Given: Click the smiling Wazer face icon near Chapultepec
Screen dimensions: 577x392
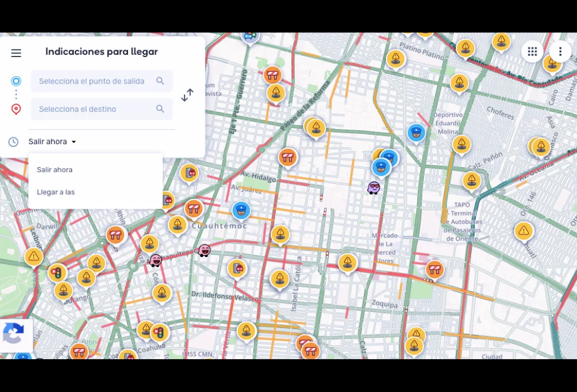Looking at the screenshot, I should coord(205,251).
